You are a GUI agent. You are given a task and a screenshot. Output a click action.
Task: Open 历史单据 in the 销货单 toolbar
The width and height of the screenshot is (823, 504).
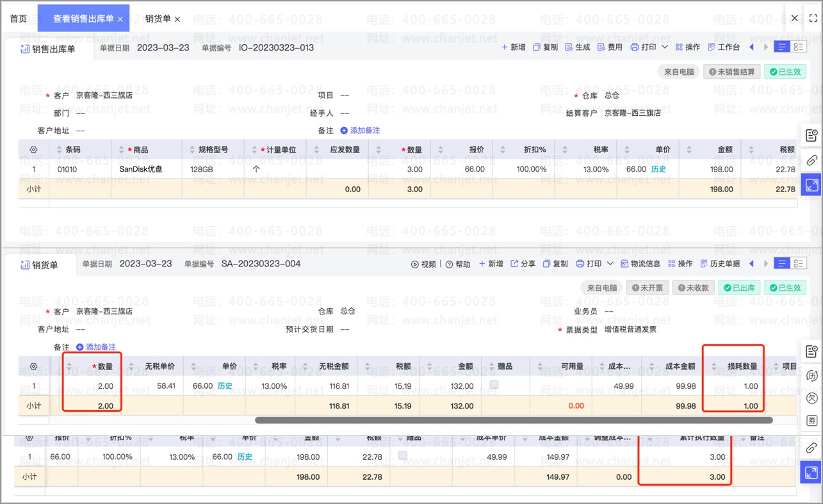coord(721,264)
